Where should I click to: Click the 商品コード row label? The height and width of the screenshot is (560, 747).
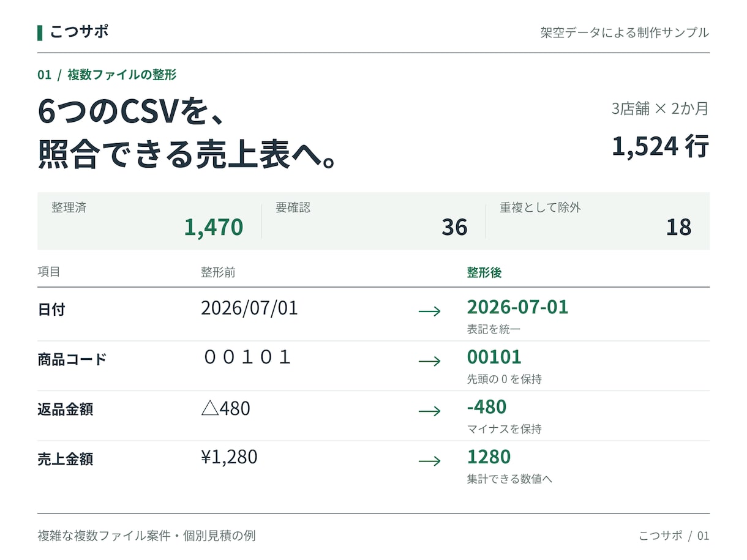72,359
